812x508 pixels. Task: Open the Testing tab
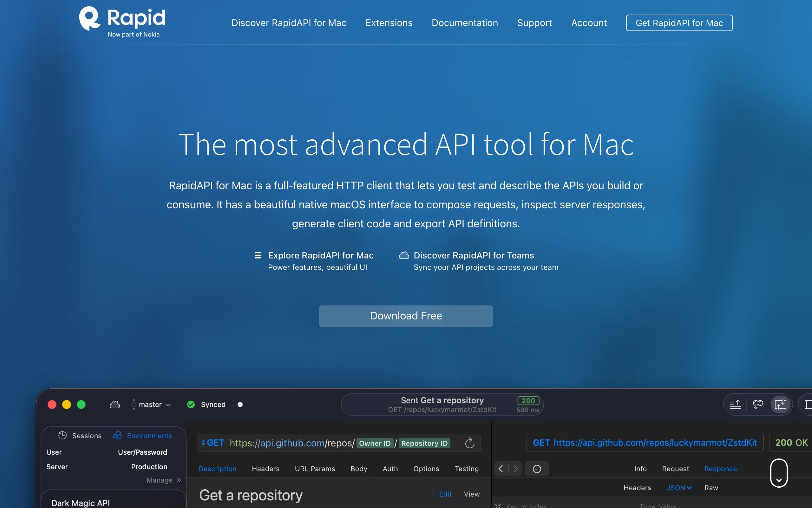pyautogui.click(x=466, y=468)
